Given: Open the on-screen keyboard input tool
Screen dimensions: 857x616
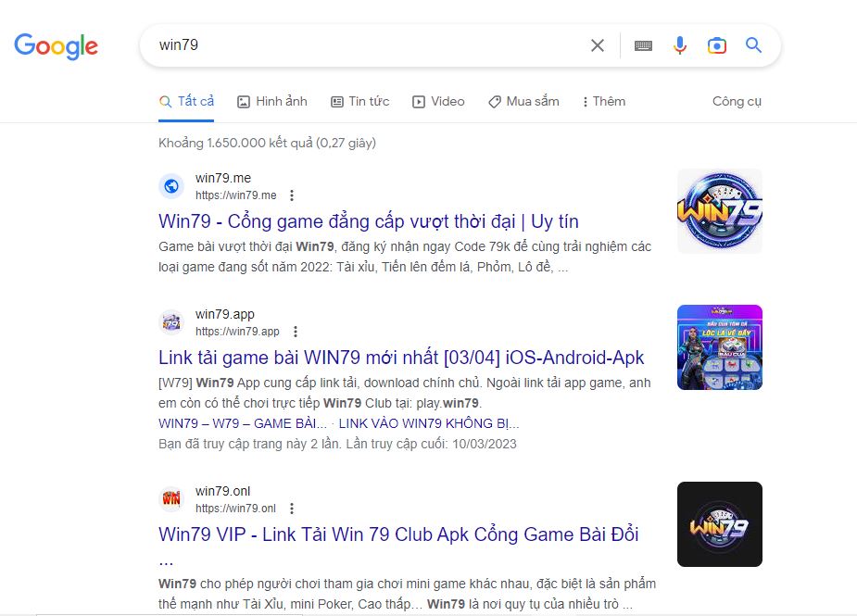Looking at the screenshot, I should (643, 45).
